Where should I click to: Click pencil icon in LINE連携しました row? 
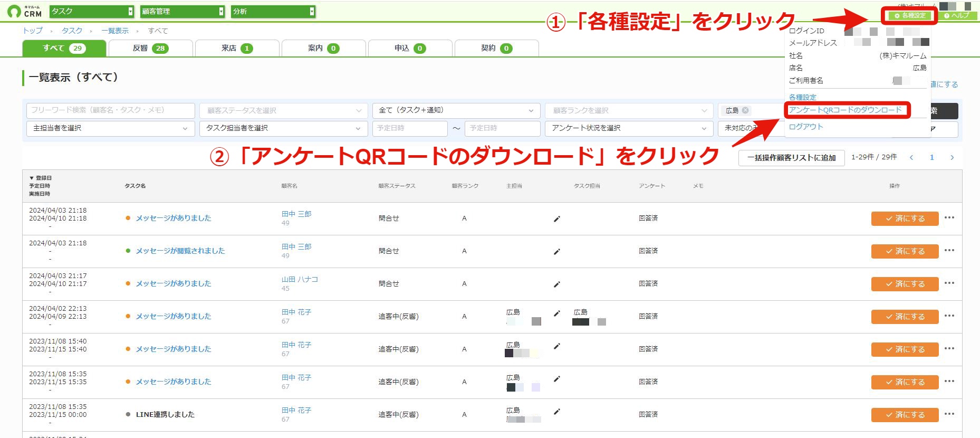click(x=556, y=412)
